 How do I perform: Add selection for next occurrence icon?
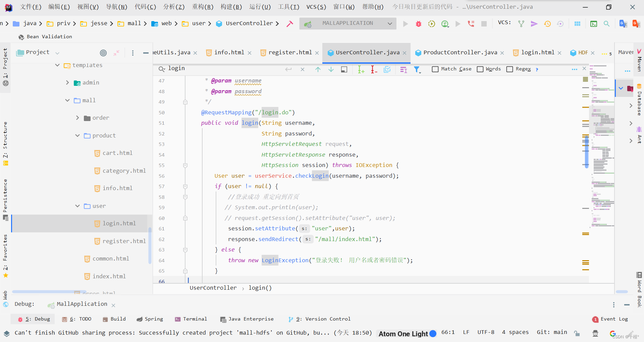[361, 69]
